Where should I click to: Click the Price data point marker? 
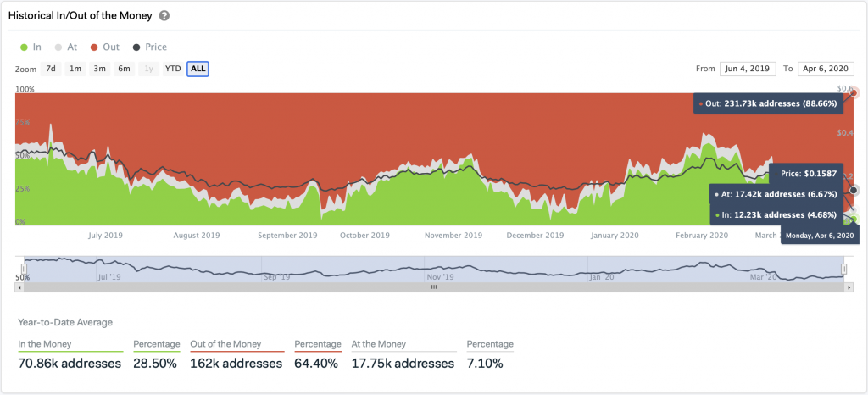click(x=854, y=191)
